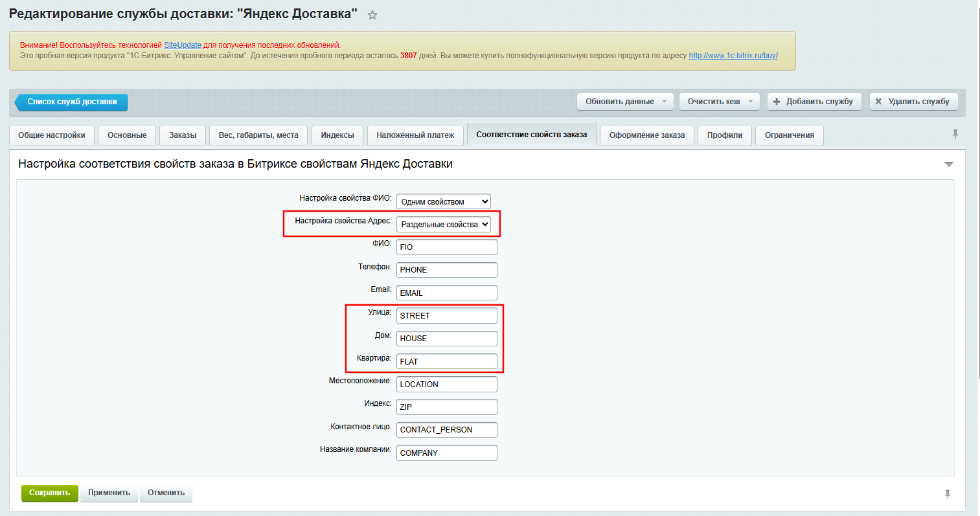Click the Email input field
This screenshot has width=980, height=516.
click(x=447, y=293)
